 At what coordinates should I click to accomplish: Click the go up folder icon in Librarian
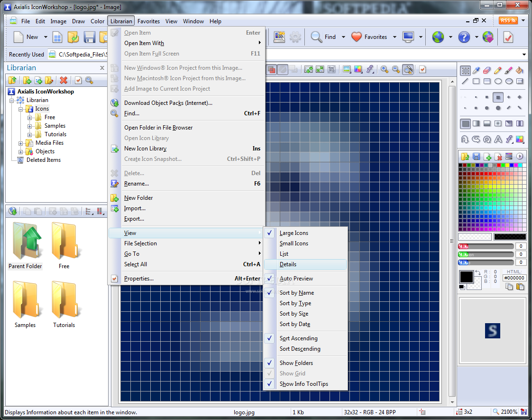click(12, 80)
